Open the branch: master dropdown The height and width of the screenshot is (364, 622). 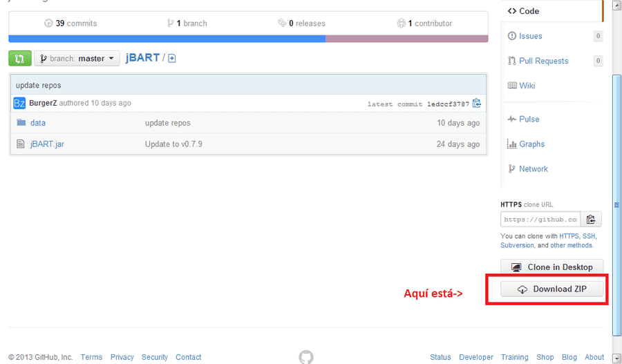click(x=77, y=58)
